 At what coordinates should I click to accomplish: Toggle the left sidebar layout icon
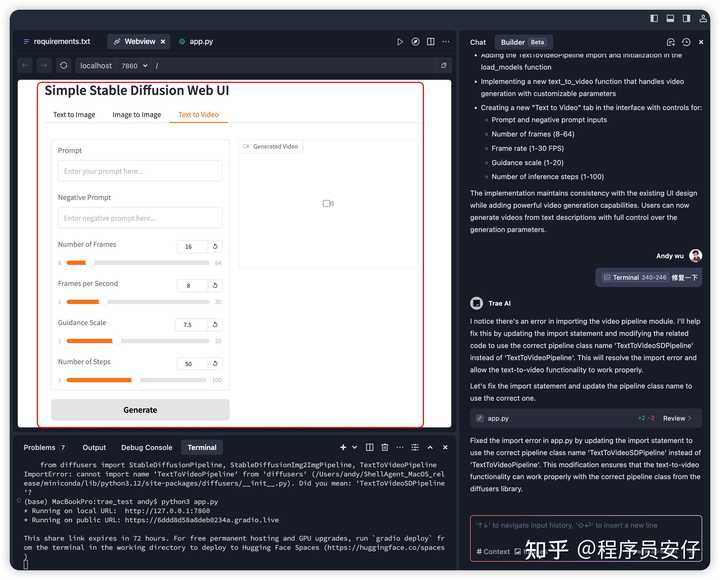[x=654, y=18]
